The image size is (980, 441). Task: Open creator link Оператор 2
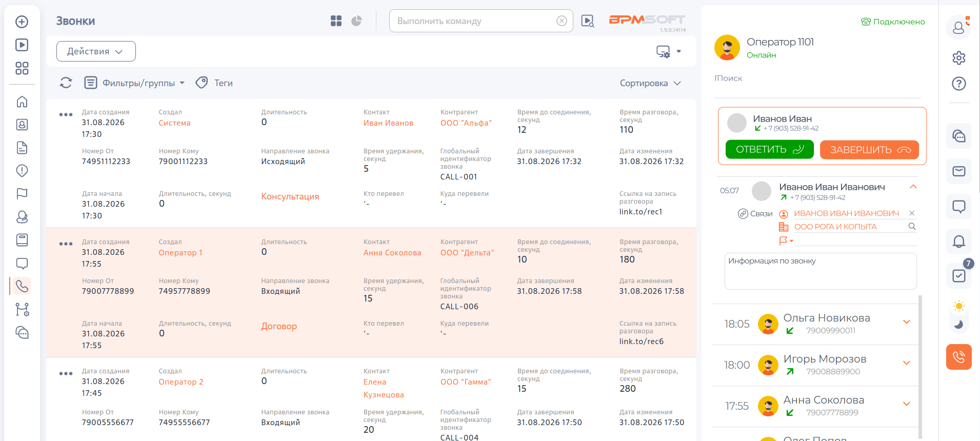click(181, 382)
